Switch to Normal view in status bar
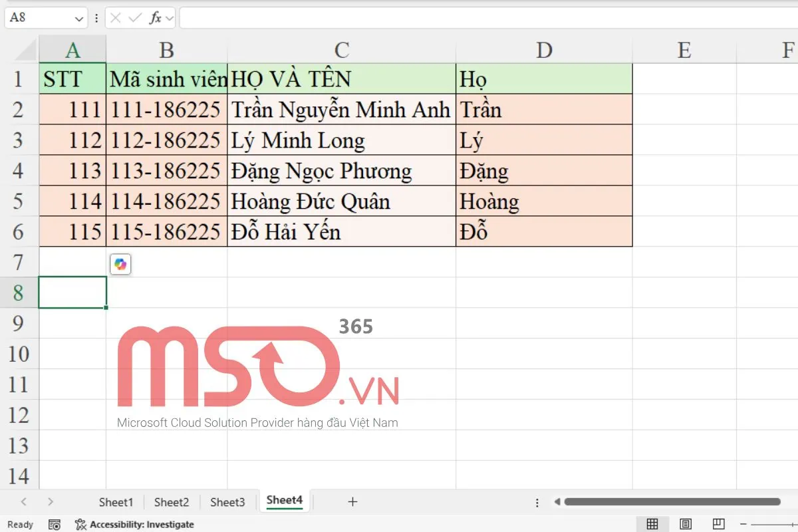 652,524
